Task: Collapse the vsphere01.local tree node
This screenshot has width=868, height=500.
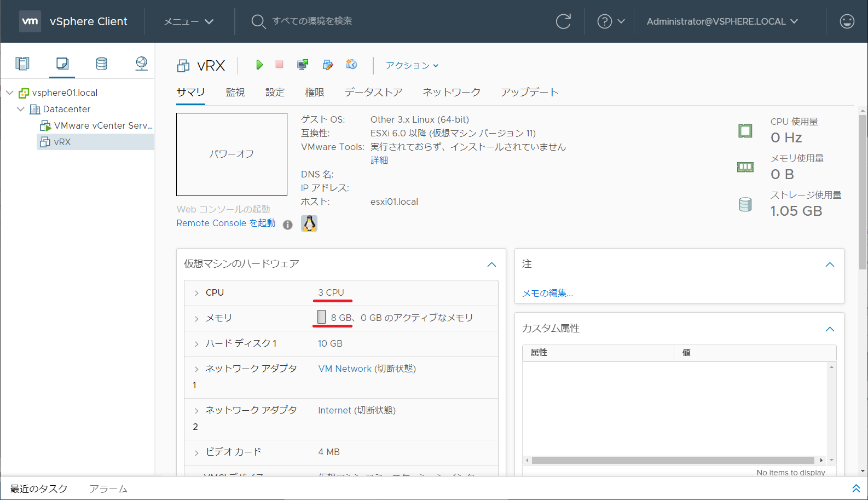Action: click(x=10, y=93)
